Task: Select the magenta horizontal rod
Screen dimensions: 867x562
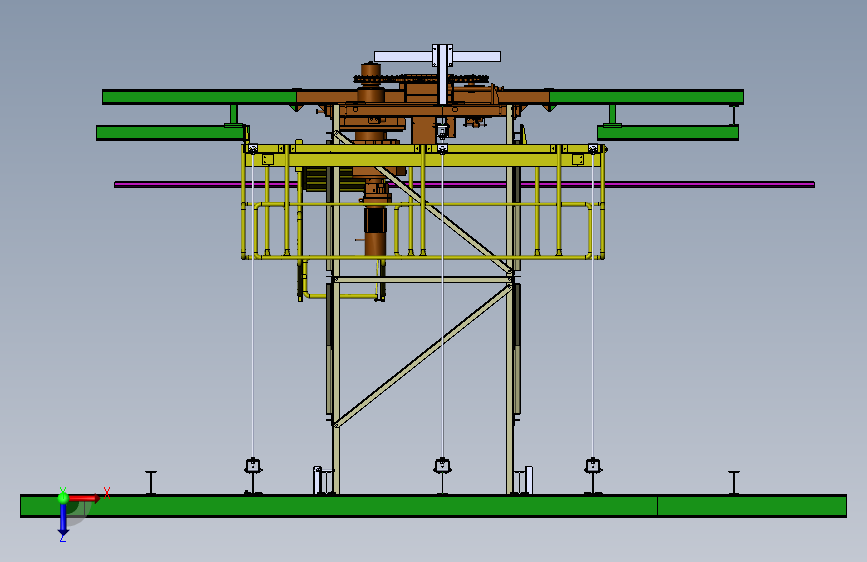Action: click(x=464, y=184)
